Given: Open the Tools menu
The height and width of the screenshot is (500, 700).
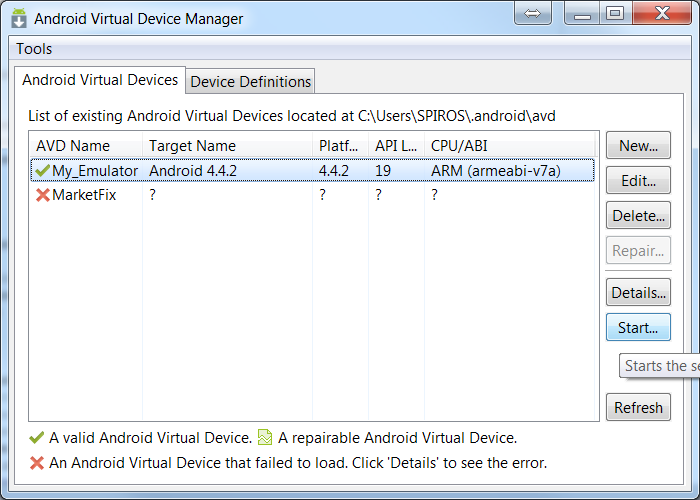Looking at the screenshot, I should coord(34,49).
